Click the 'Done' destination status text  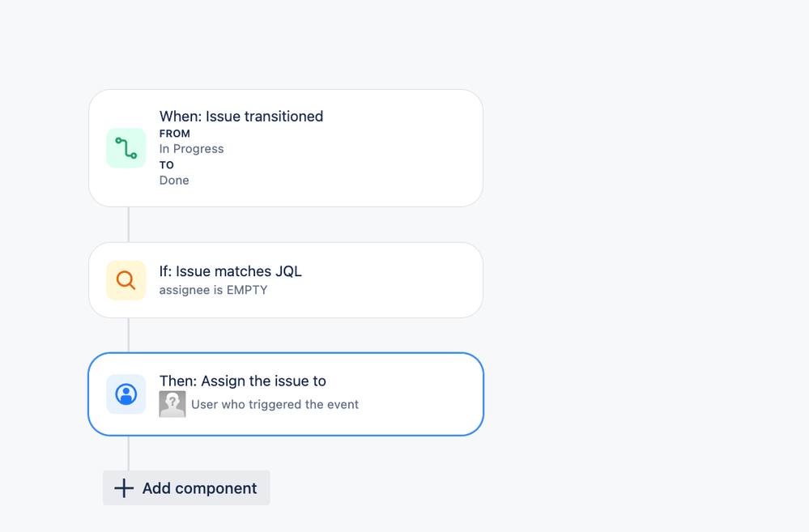click(174, 181)
